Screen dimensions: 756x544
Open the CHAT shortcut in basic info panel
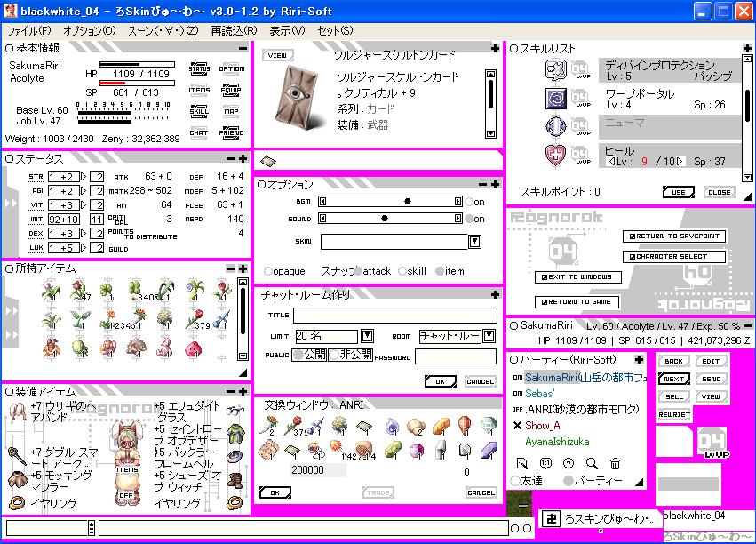coord(199,132)
